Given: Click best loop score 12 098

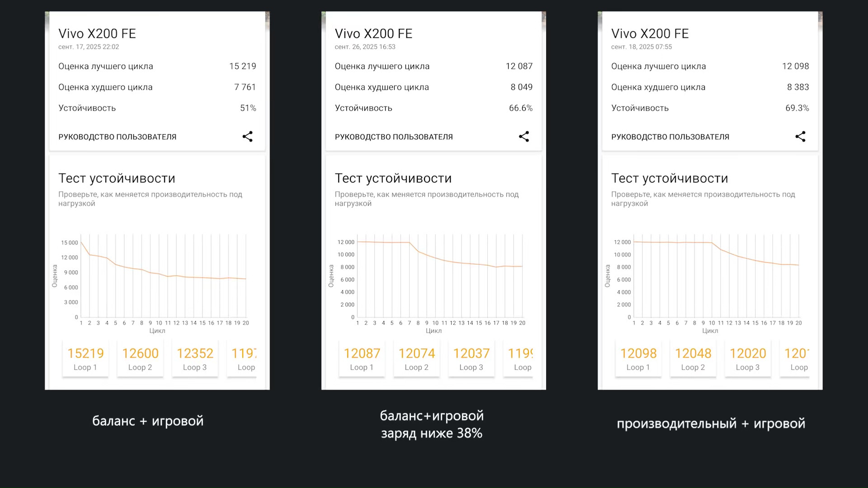Looking at the screenshot, I should click(x=795, y=66).
